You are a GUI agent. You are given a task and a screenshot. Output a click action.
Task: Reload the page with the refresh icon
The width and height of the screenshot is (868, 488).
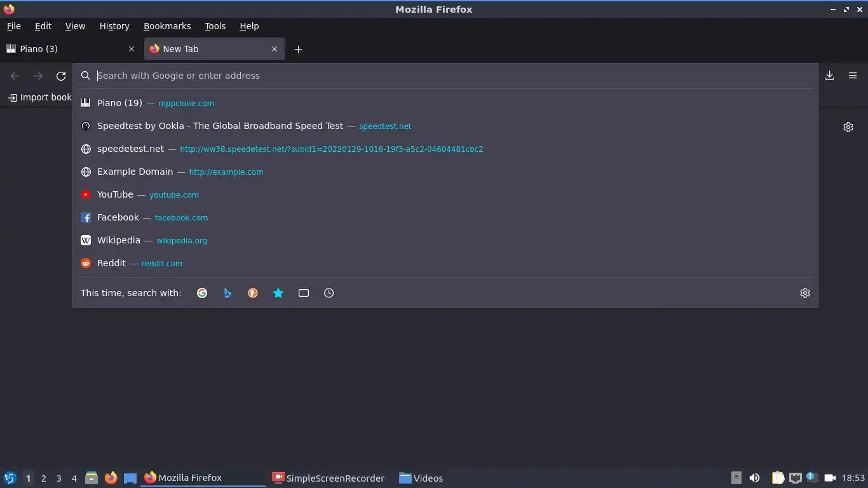pos(61,76)
